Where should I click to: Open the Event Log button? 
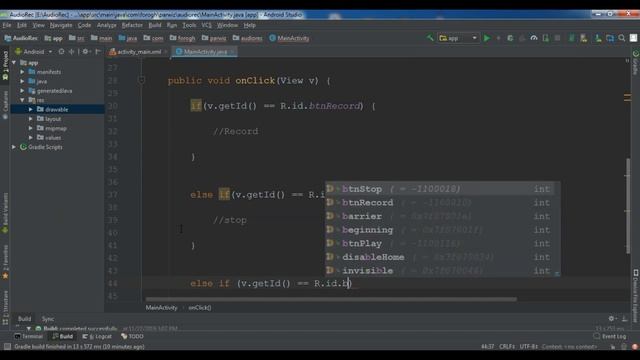click(610, 336)
